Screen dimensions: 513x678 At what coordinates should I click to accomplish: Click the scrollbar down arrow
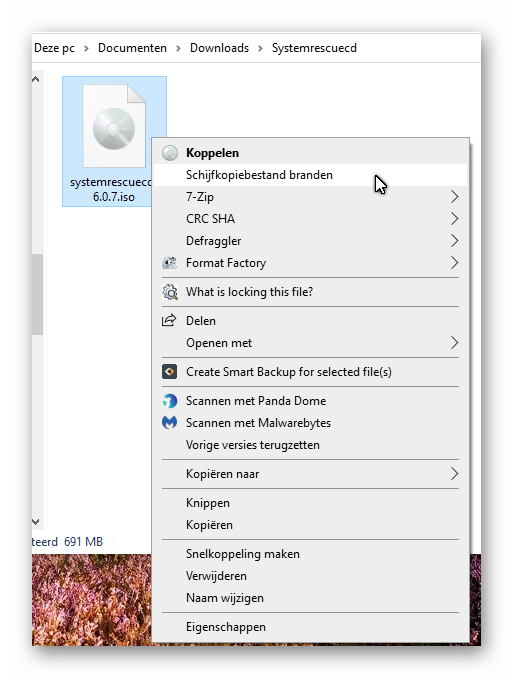[36, 522]
